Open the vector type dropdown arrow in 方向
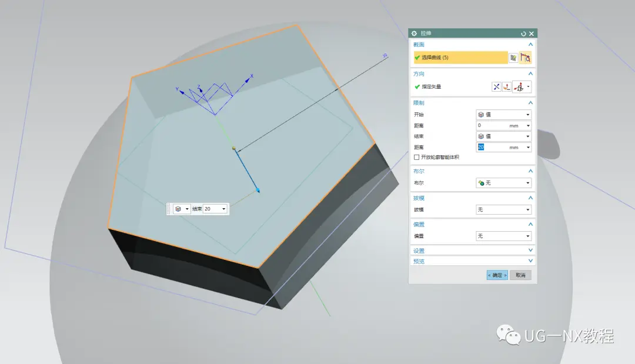Viewport: 635px width, 364px height. click(528, 86)
